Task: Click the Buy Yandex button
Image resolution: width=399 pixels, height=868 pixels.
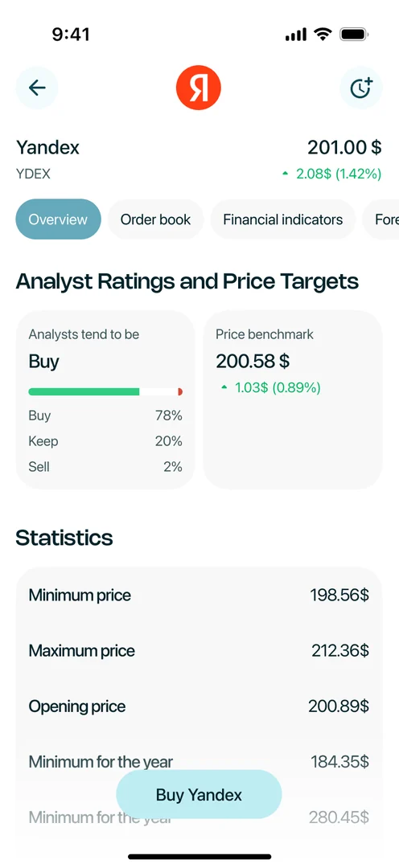Action: (199, 794)
